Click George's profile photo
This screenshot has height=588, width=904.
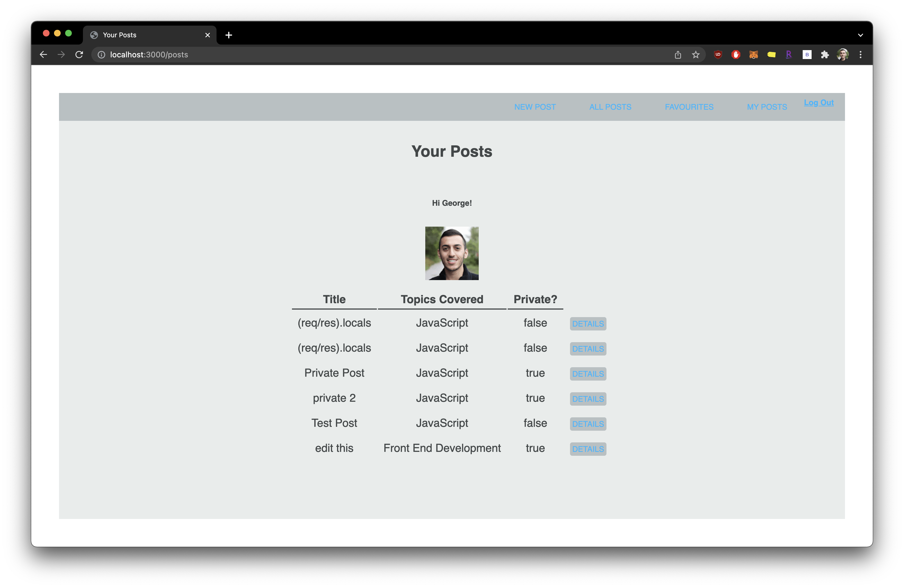click(x=452, y=253)
